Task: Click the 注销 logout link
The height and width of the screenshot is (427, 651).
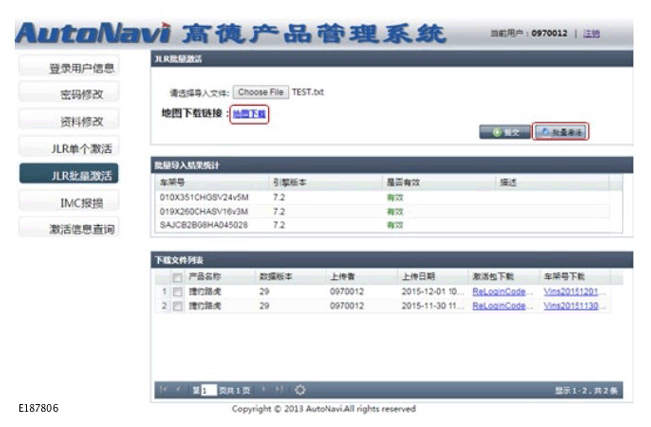Action: [x=591, y=33]
